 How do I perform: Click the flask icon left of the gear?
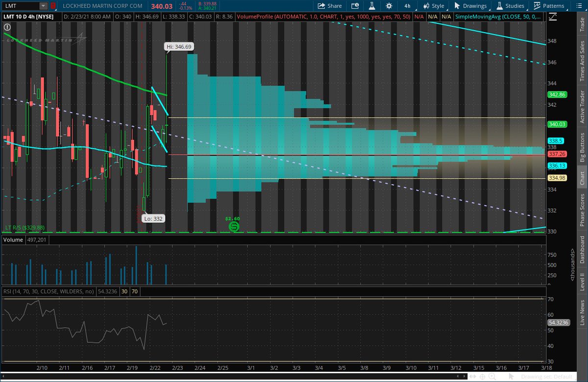pyautogui.click(x=371, y=6)
